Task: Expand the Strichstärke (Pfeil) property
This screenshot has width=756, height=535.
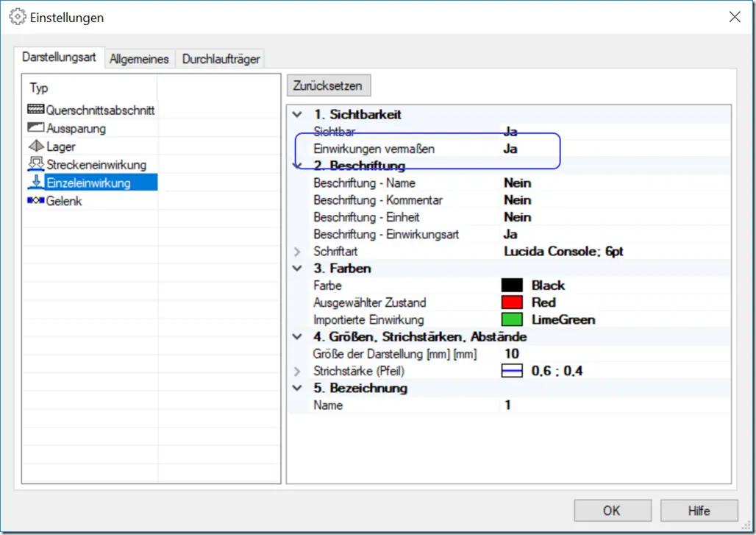Action: pos(297,371)
